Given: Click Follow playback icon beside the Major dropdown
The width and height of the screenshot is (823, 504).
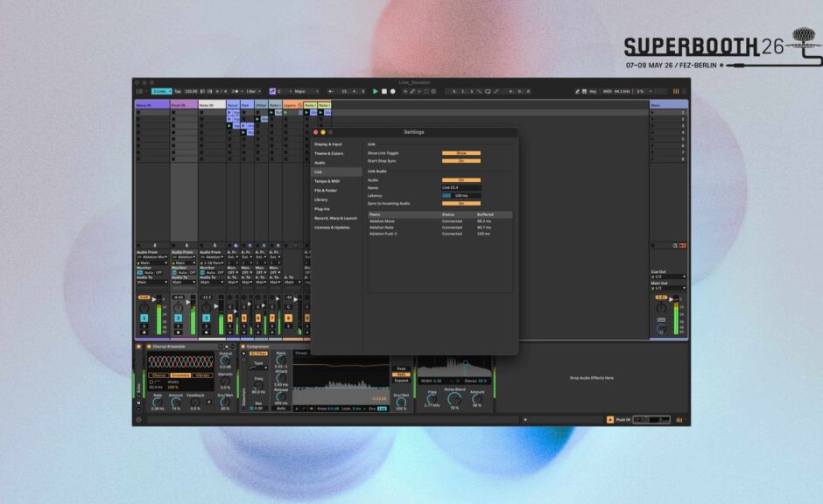Looking at the screenshot, I should point(331,91).
